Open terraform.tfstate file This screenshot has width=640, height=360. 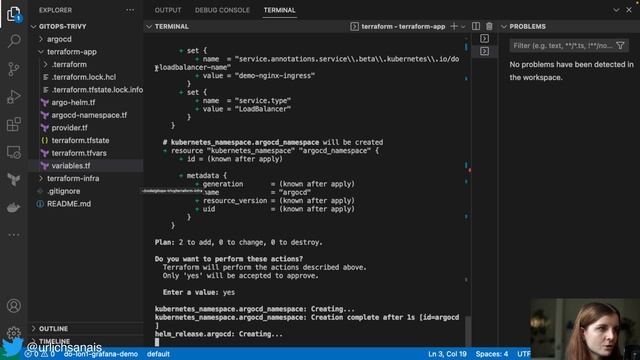80,140
